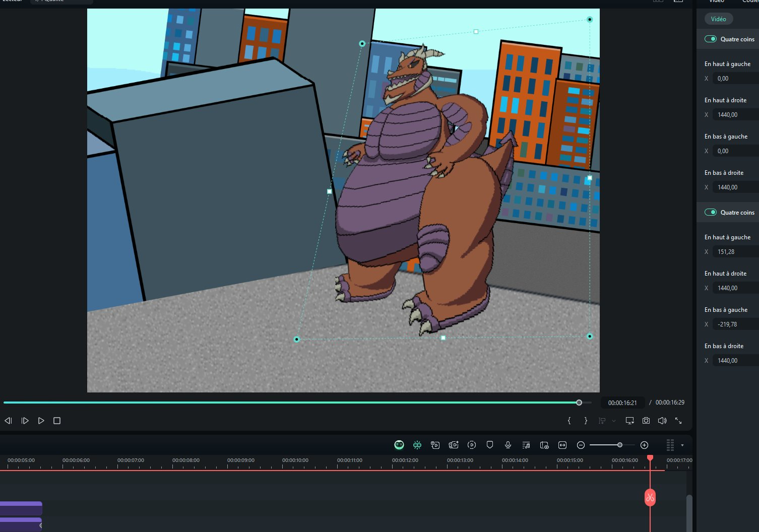Click the second En haut à gauche X field
Image resolution: width=759 pixels, height=532 pixels.
click(736, 252)
